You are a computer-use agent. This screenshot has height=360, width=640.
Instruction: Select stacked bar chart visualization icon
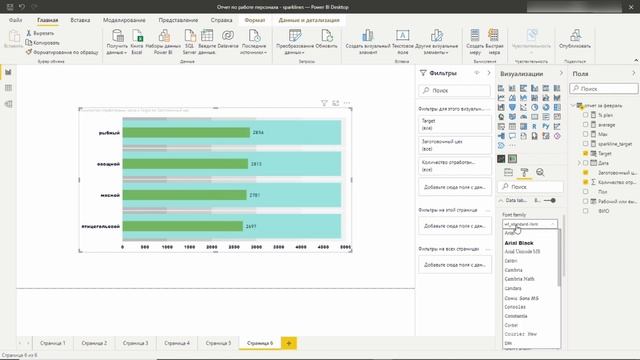pyautogui.click(x=501, y=88)
